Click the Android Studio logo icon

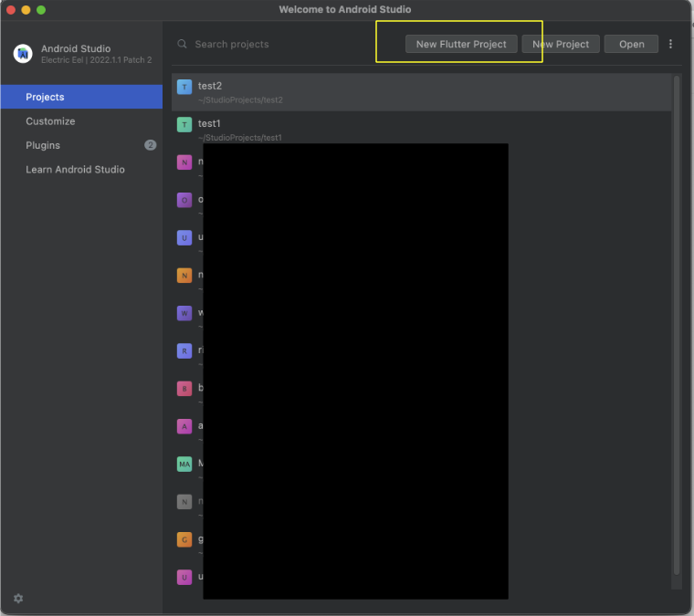[x=23, y=54]
